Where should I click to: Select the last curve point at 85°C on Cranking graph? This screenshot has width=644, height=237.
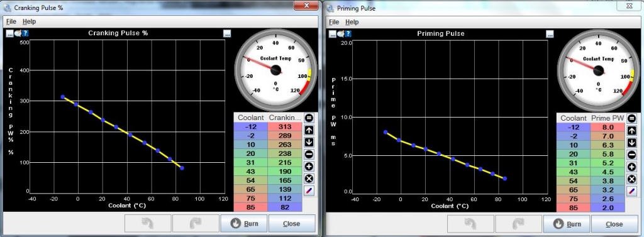pos(182,168)
